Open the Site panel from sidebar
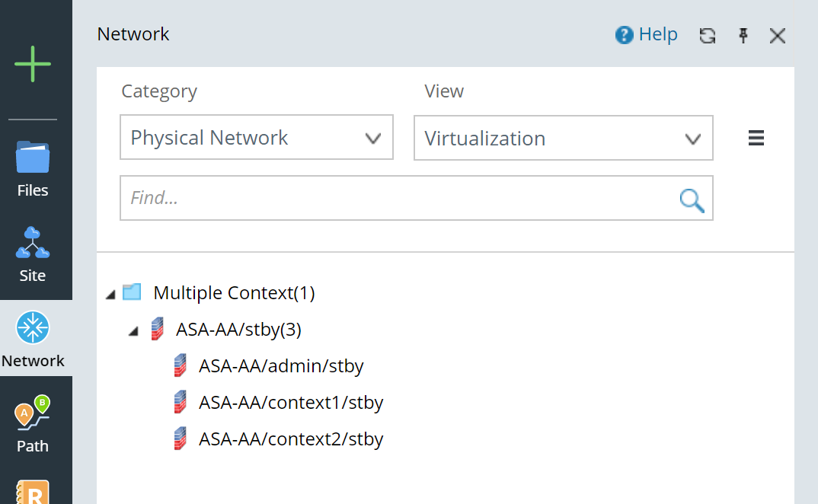The image size is (818, 504). click(32, 254)
